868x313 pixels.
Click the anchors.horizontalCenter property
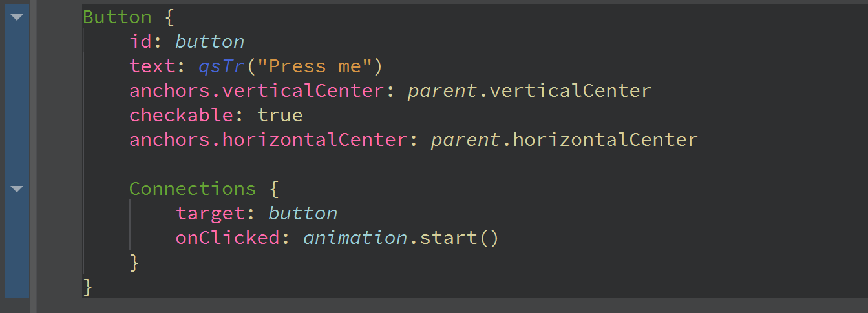pyautogui.click(x=268, y=140)
